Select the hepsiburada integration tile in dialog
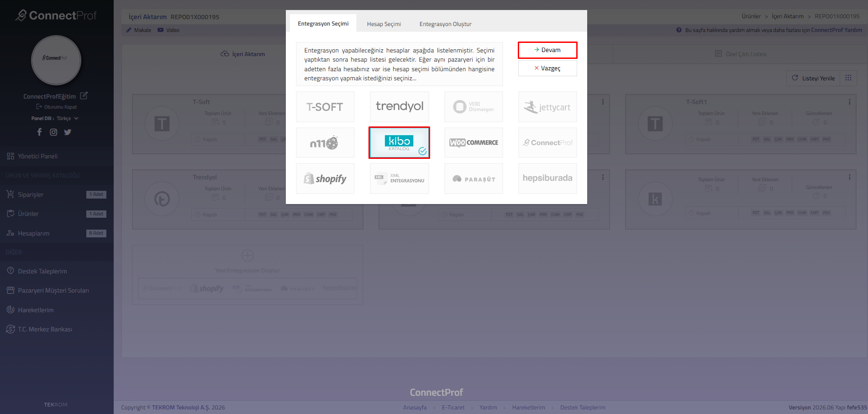Image resolution: width=868 pixels, height=414 pixels. 547,178
